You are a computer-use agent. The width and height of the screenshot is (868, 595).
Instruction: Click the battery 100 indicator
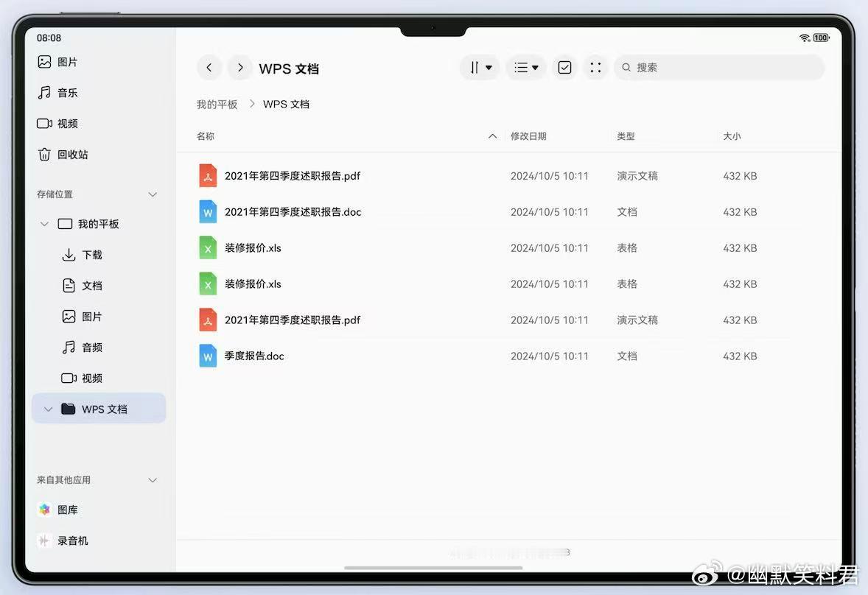821,38
